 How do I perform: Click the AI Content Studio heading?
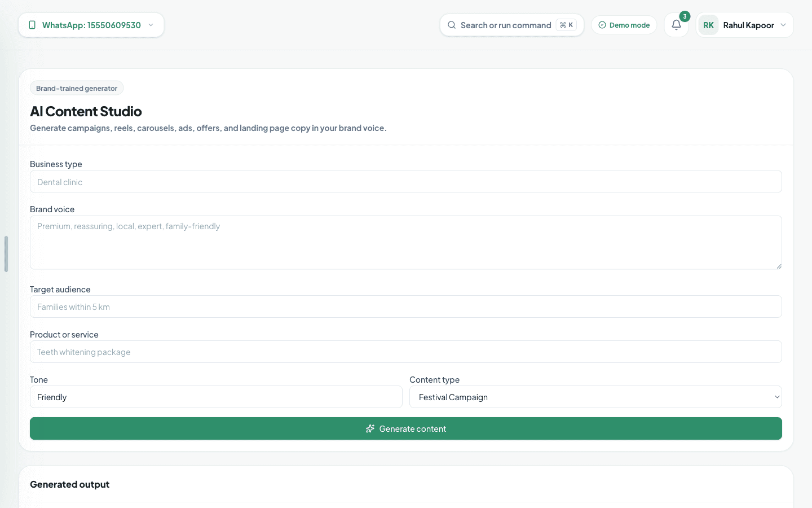[86, 111]
